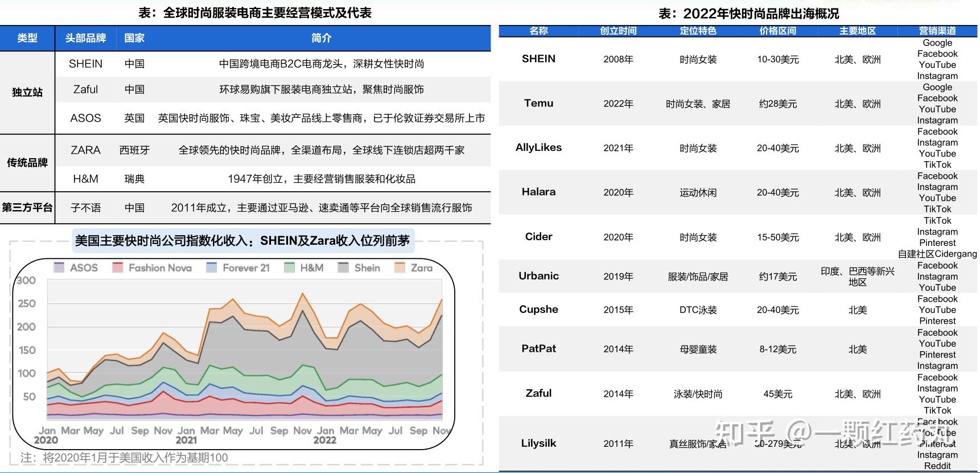Click the Zara orange legend swatch
Viewport: 980px width, 473px height.
pyautogui.click(x=400, y=268)
